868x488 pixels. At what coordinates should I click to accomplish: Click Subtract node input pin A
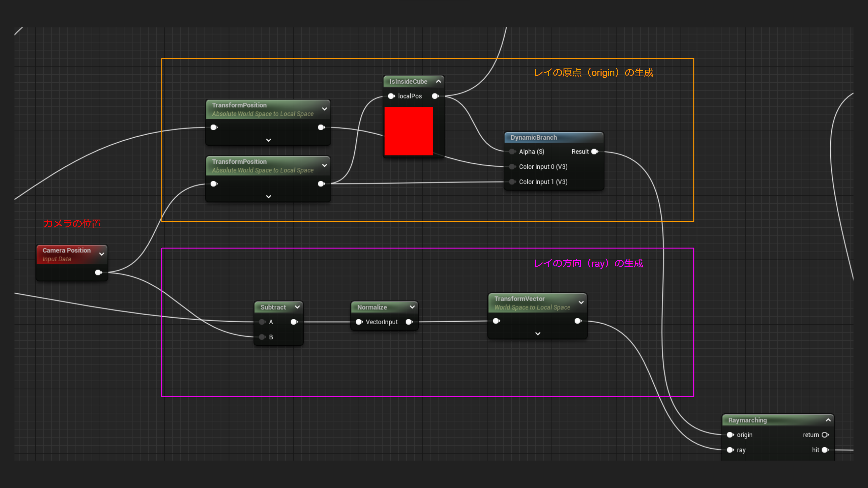tap(262, 322)
